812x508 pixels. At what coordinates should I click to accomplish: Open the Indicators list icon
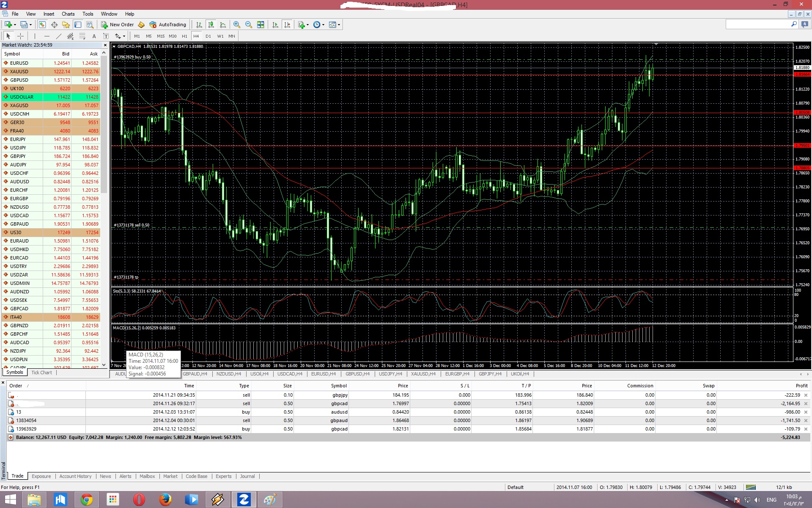click(301, 25)
